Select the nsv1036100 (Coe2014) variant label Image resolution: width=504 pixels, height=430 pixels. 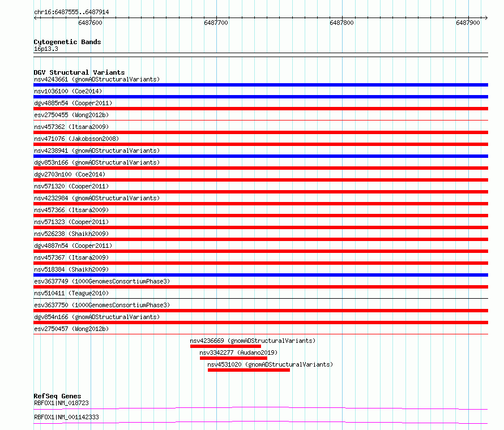[x=68, y=91]
